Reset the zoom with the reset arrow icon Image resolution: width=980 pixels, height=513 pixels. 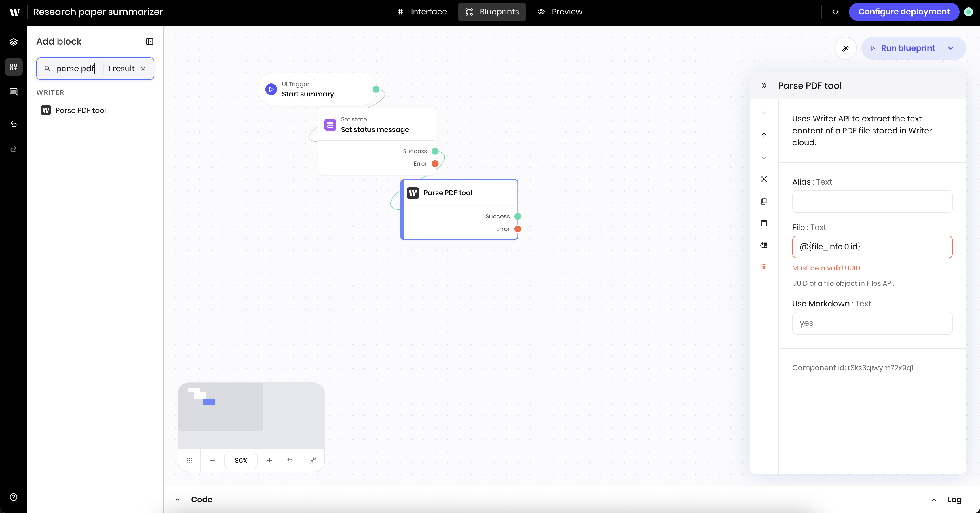290,461
